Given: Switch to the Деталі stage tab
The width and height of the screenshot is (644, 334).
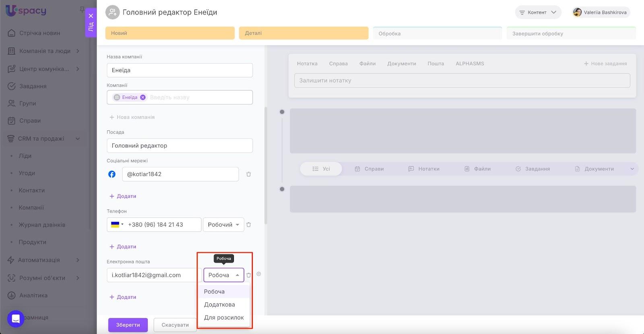Looking at the screenshot, I should click(303, 33).
